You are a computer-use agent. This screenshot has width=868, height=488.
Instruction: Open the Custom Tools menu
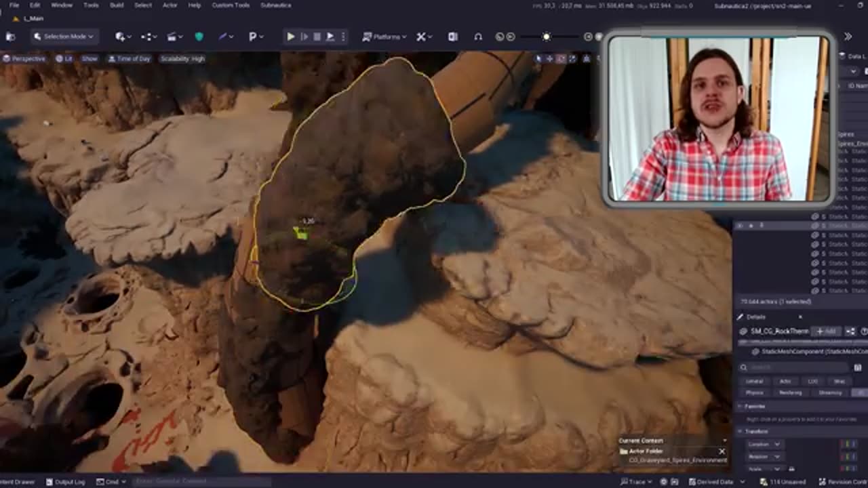[x=231, y=5]
